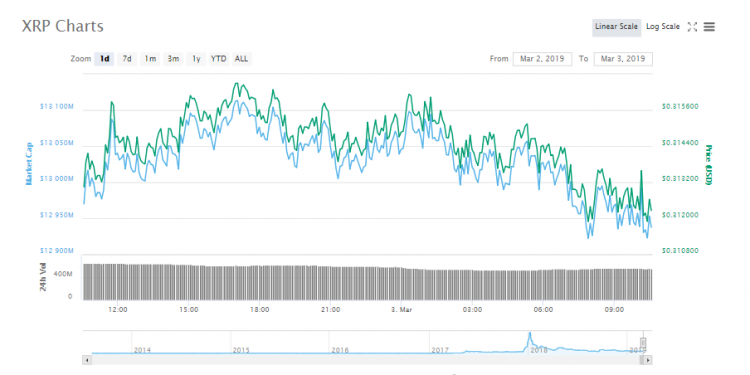Viewport: 750px width, 375px height.
Task: Click the Zoom label
Action: click(80, 59)
